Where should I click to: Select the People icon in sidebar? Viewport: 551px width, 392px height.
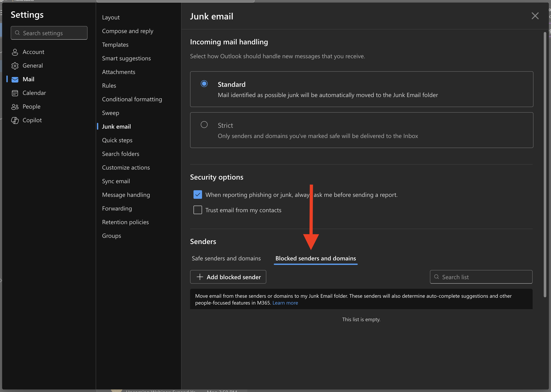[15, 106]
